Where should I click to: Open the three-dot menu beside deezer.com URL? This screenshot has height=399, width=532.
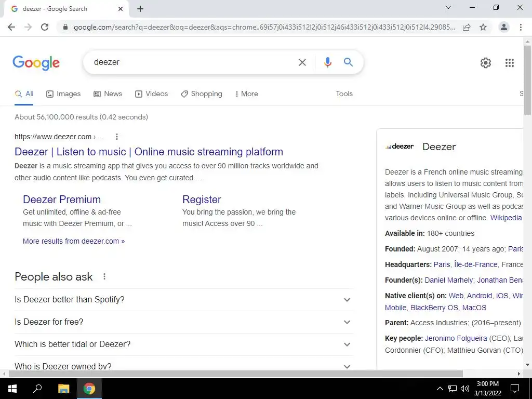117,137
